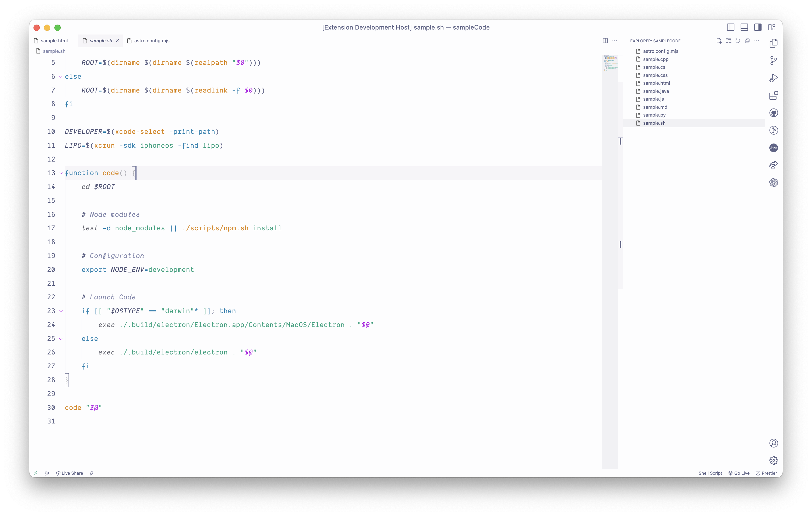Screen dimensions: 812x516
Task: Refresh the Explorer file list
Action: (x=737, y=41)
